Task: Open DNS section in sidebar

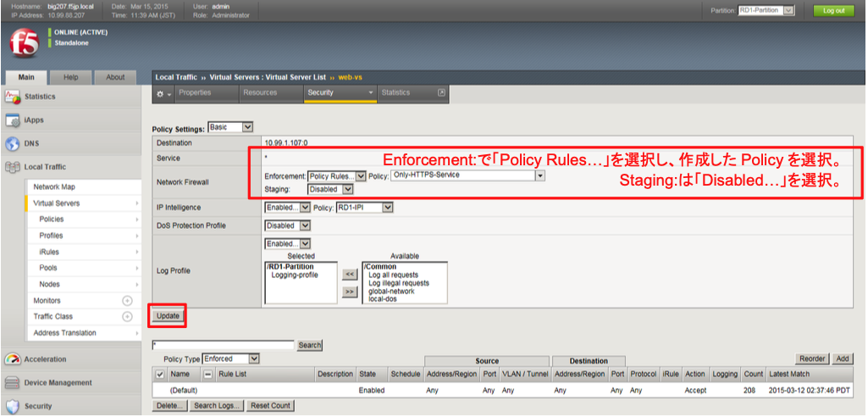Action: click(x=31, y=143)
